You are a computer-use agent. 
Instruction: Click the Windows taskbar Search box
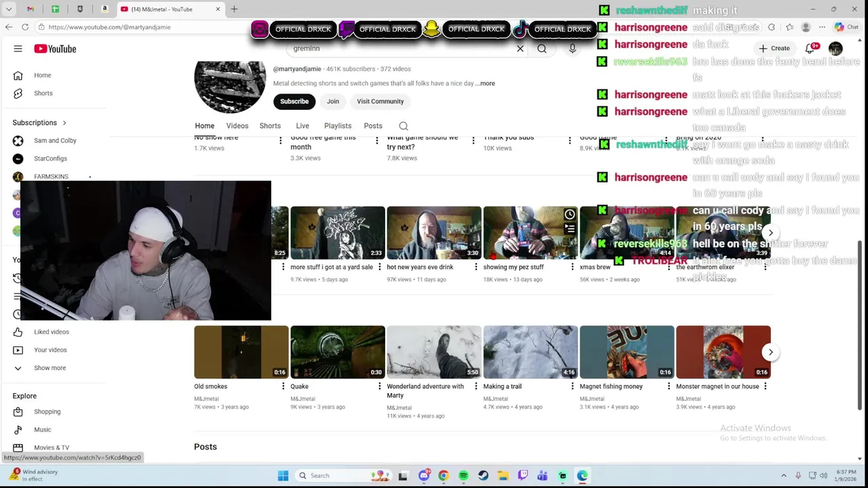pos(344,476)
